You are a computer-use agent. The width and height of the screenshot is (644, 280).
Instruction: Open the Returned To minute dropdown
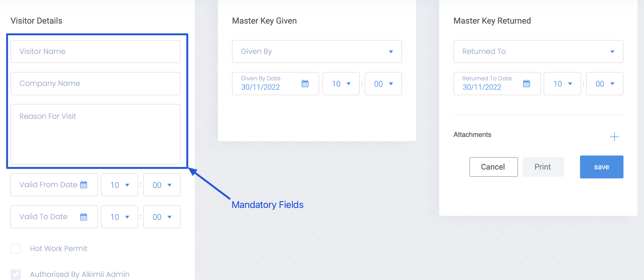pos(605,84)
